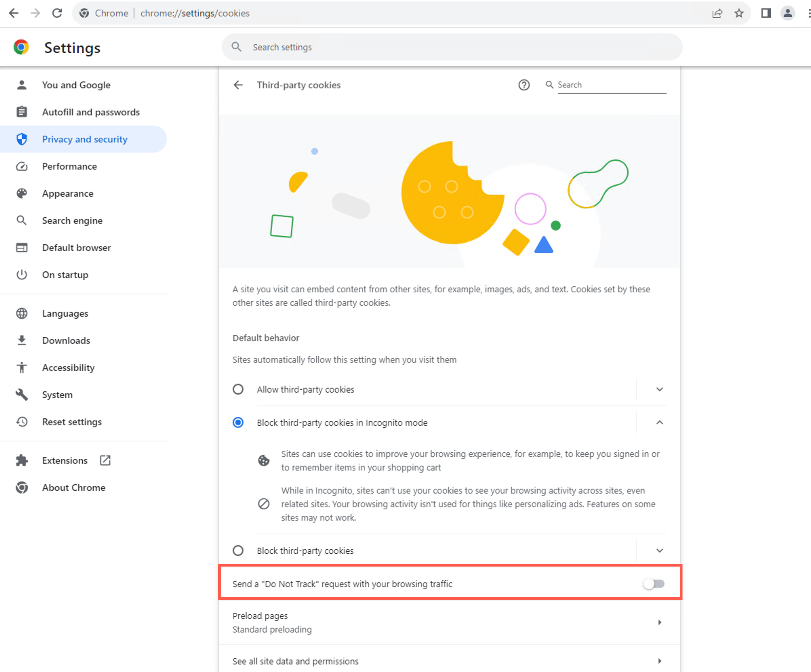Go back from Third-party cookies page
The image size is (811, 672).
click(238, 85)
